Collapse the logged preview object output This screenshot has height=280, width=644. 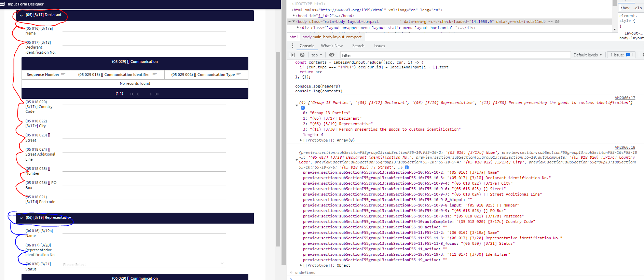(297, 160)
